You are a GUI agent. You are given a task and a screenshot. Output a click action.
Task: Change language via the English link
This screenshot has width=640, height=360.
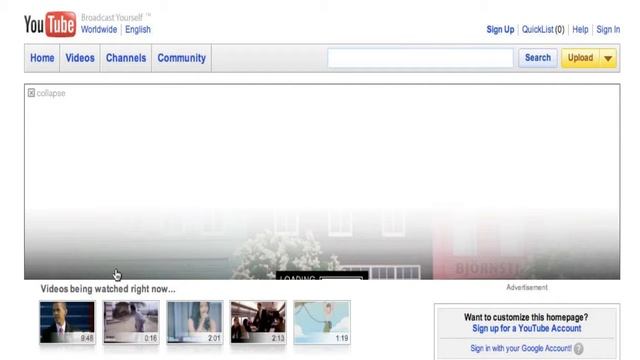pyautogui.click(x=138, y=29)
